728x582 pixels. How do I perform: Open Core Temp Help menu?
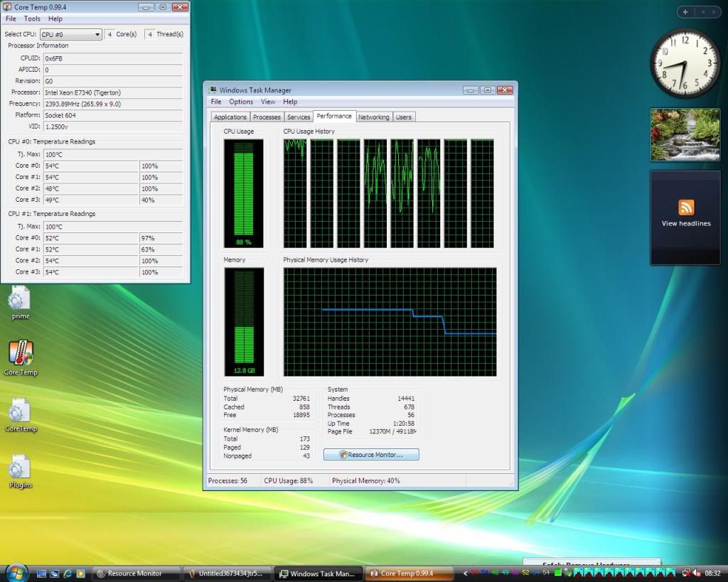[x=55, y=18]
